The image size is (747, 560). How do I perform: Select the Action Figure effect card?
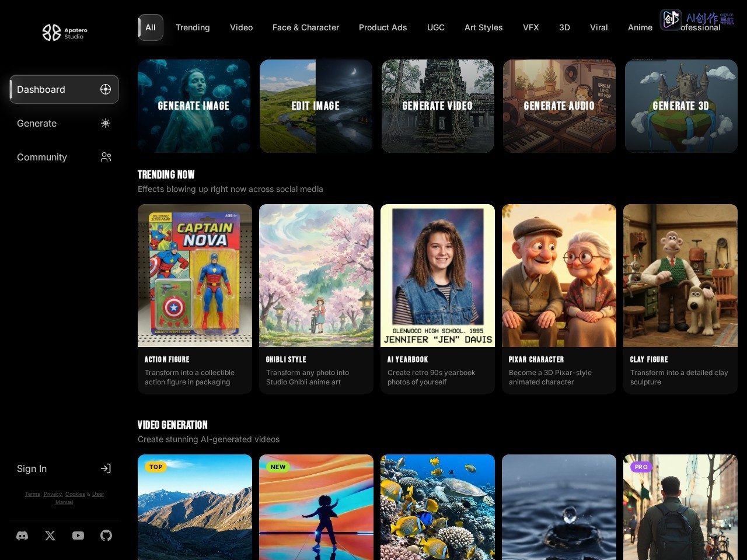(195, 299)
